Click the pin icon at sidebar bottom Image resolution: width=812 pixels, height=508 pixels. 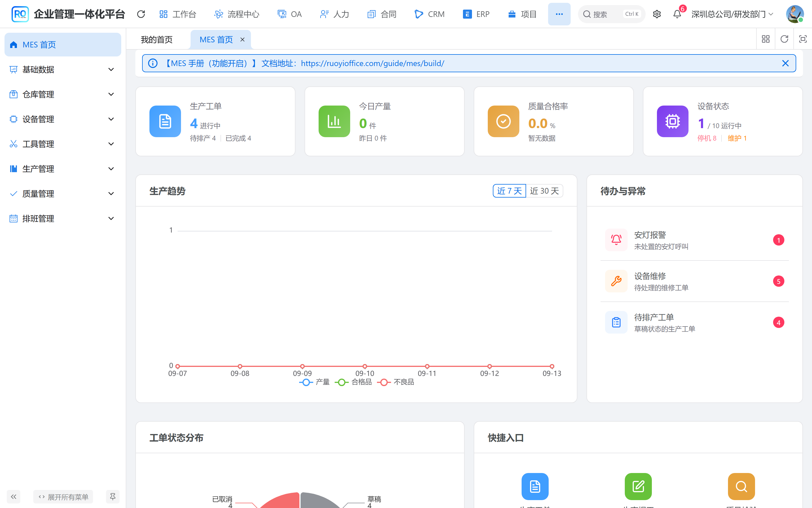point(113,497)
